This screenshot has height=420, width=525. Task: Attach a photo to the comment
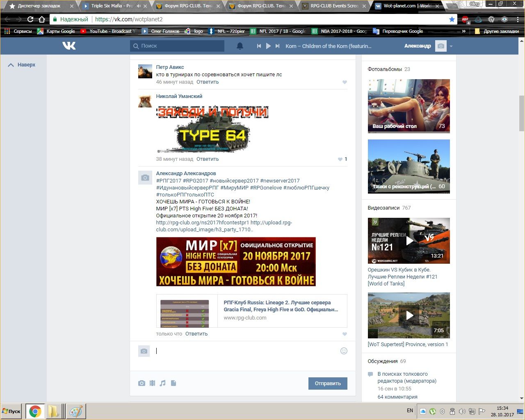pos(142,383)
